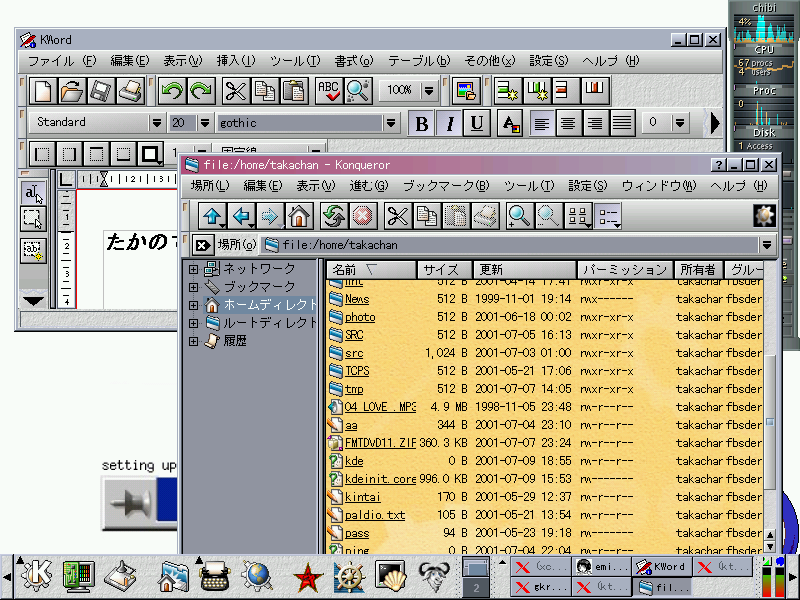This screenshot has width=800, height=600.
Task: Open Konqueror location history dropdown
Action: click(766, 245)
